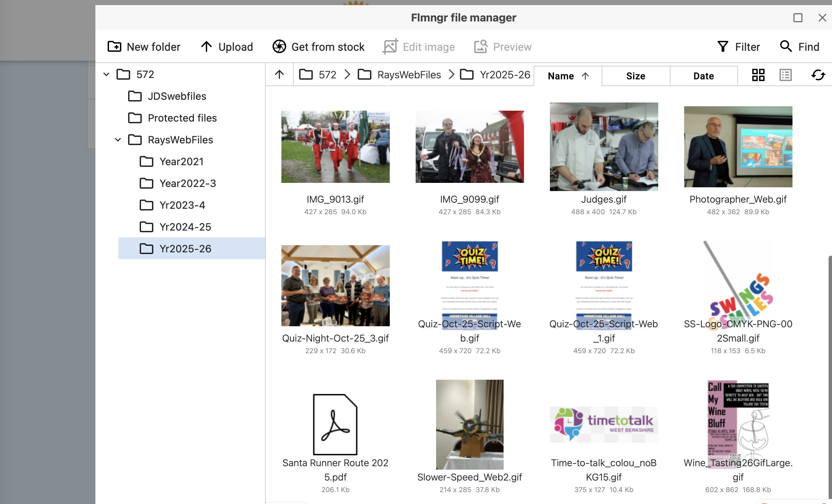
Task: Click the New folder icon
Action: click(114, 46)
